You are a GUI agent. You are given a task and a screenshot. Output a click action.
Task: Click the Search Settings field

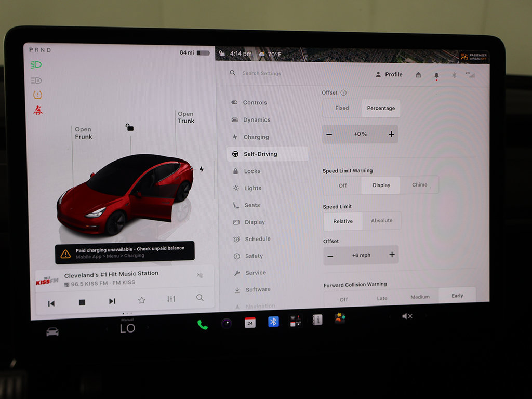click(x=261, y=73)
